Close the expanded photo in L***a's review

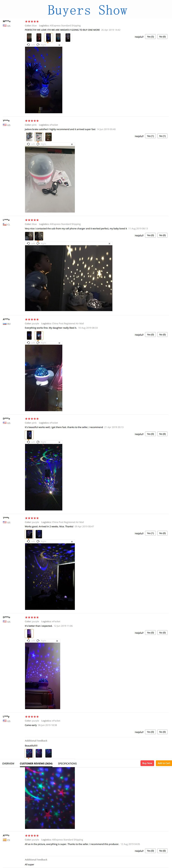coord(109,244)
